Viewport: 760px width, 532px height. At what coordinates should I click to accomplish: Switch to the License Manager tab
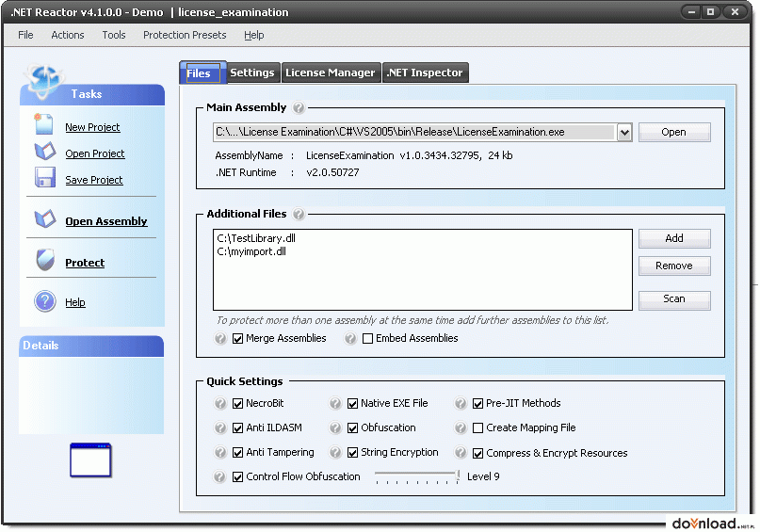click(330, 73)
